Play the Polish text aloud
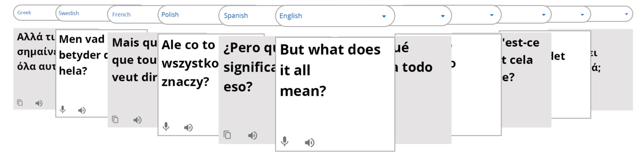The width and height of the screenshot is (644, 161). [x=188, y=127]
